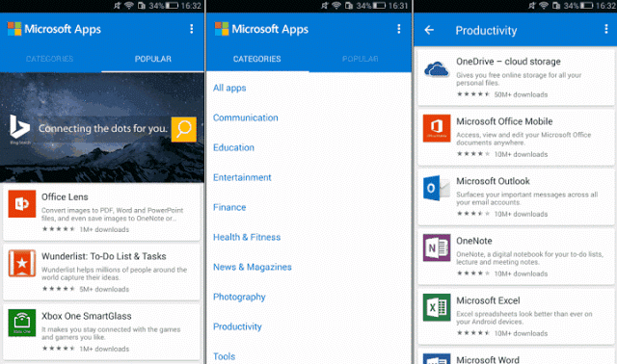Select Categories tab on middle screen
The width and height of the screenshot is (617, 364).
pyautogui.click(x=257, y=59)
